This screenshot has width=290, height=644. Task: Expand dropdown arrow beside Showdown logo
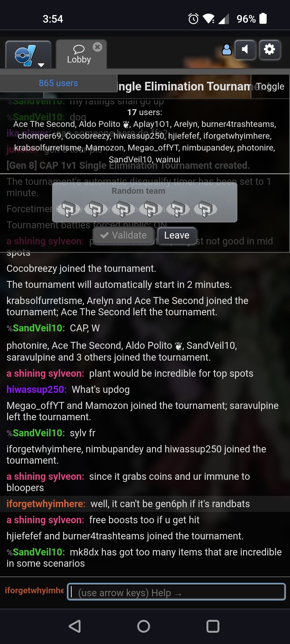41,65
